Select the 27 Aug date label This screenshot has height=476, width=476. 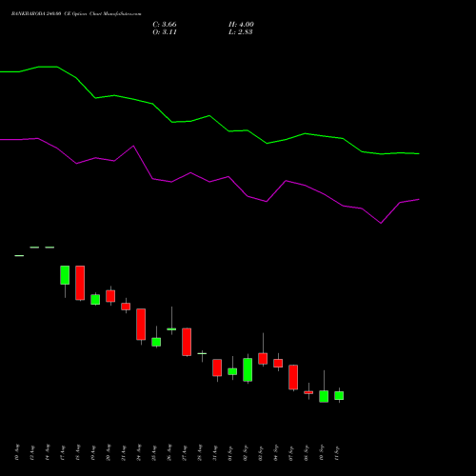[185, 453]
